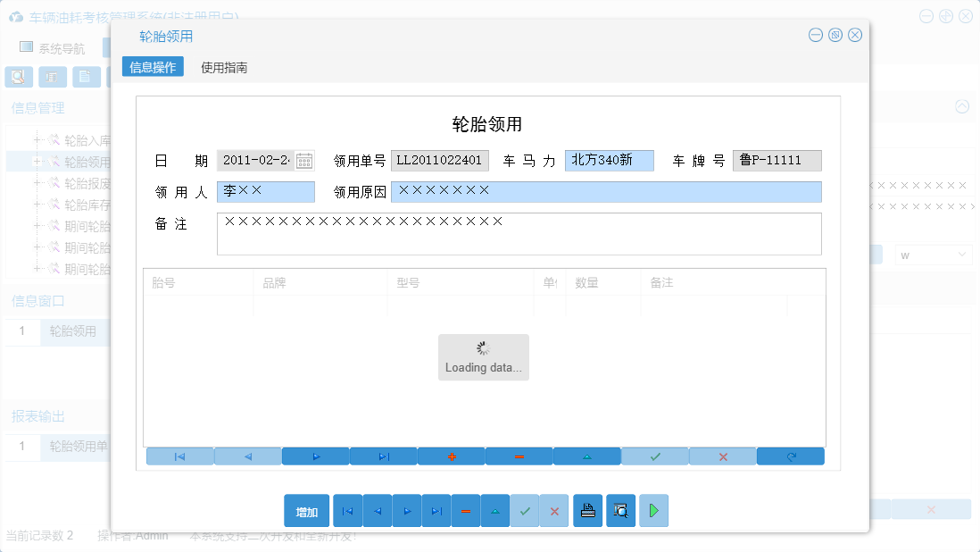The width and height of the screenshot is (980, 552).
Task: Open the 轮胎领用单 report entry
Action: click(75, 446)
